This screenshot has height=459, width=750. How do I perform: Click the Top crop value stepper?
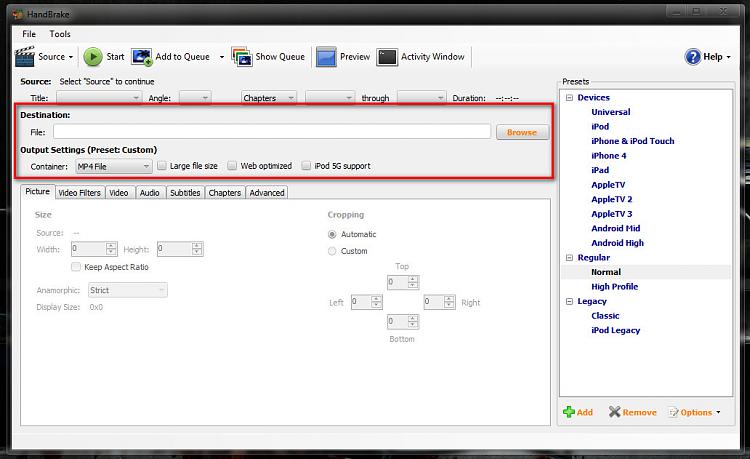click(x=413, y=282)
